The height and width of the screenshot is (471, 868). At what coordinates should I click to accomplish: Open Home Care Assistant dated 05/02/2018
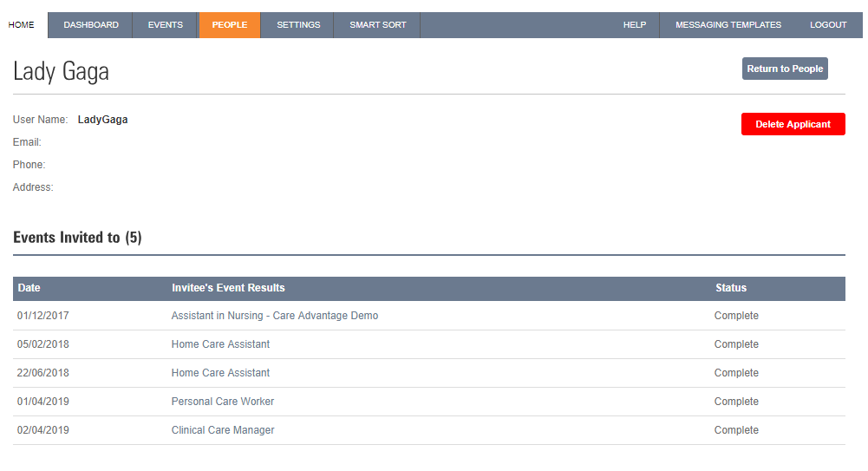tap(220, 344)
